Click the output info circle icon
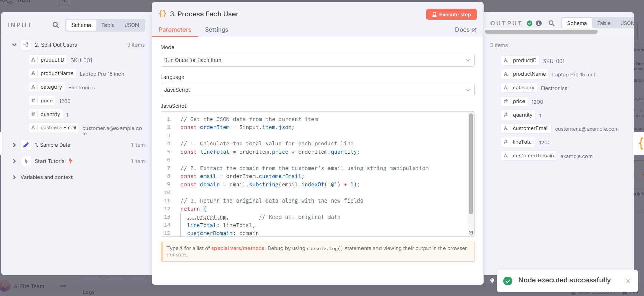This screenshot has width=644, height=296. click(x=539, y=23)
